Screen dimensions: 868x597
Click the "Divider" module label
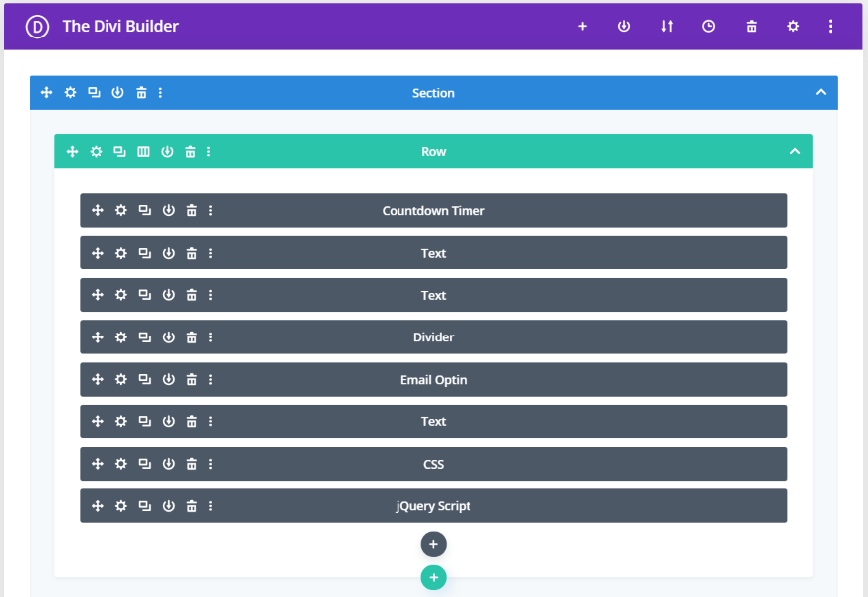tap(433, 337)
